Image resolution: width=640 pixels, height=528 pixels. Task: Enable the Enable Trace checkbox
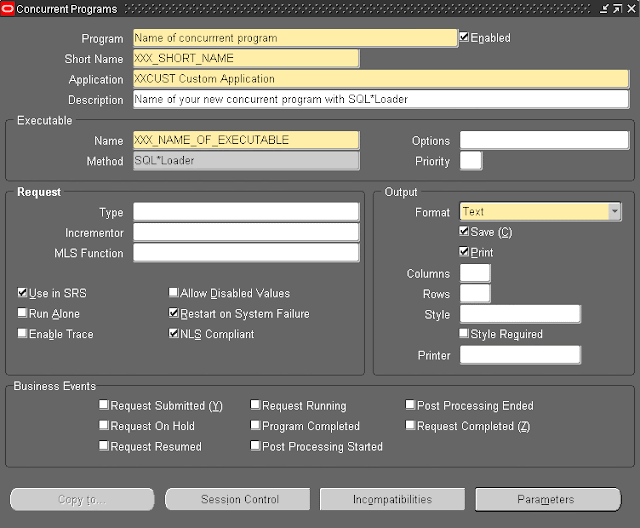22,333
